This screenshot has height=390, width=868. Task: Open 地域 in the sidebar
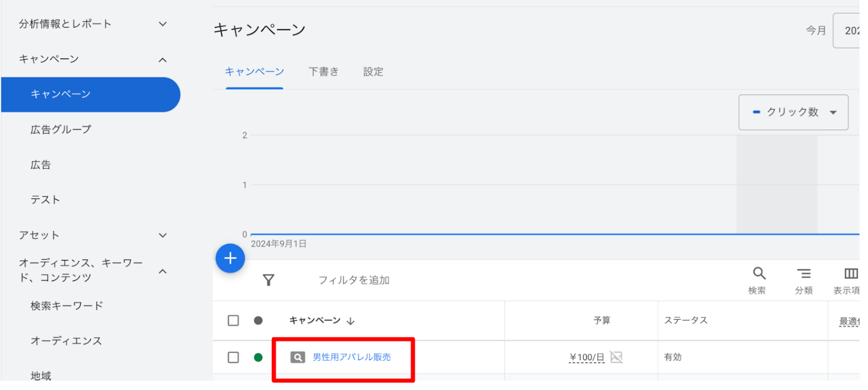[x=41, y=375]
